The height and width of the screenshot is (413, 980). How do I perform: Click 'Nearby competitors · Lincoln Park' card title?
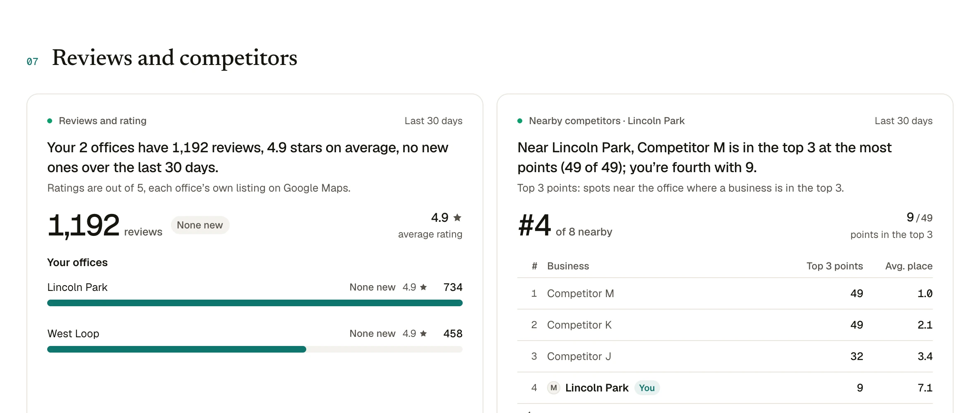pos(607,121)
